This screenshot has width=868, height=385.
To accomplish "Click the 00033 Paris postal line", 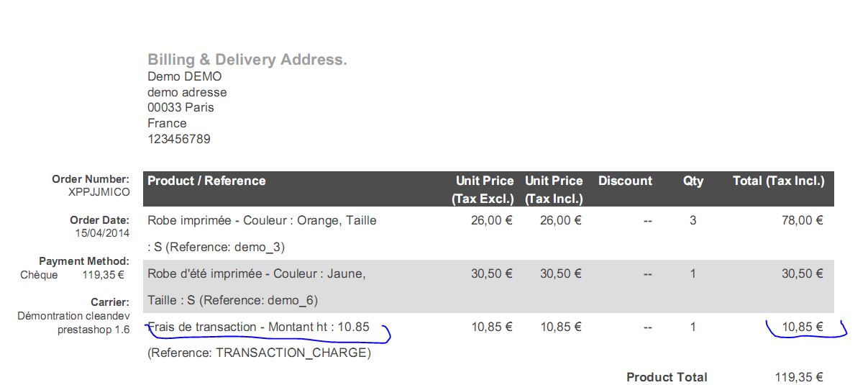I will [181, 107].
